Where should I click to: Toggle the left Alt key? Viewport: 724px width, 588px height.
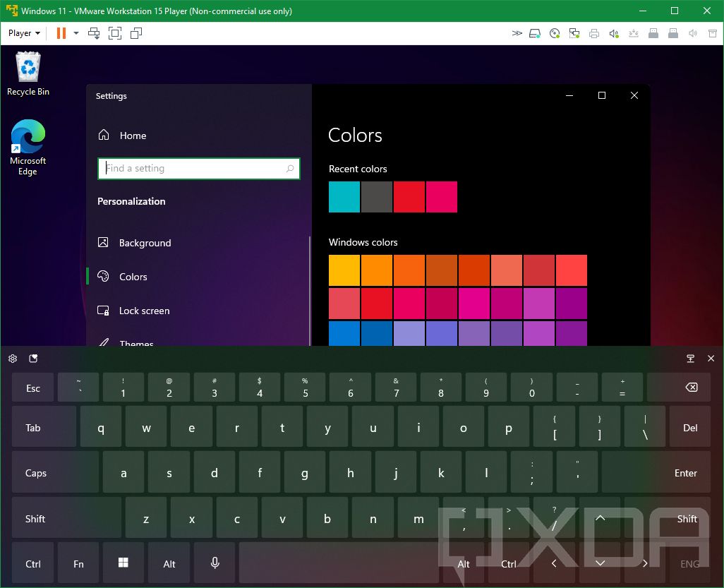[x=169, y=563]
